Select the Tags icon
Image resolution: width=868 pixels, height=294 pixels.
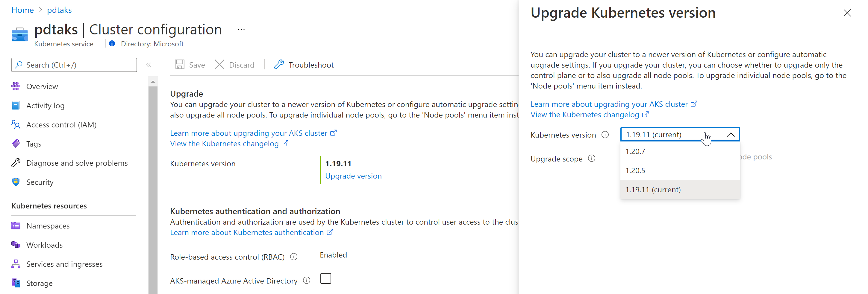(x=16, y=144)
